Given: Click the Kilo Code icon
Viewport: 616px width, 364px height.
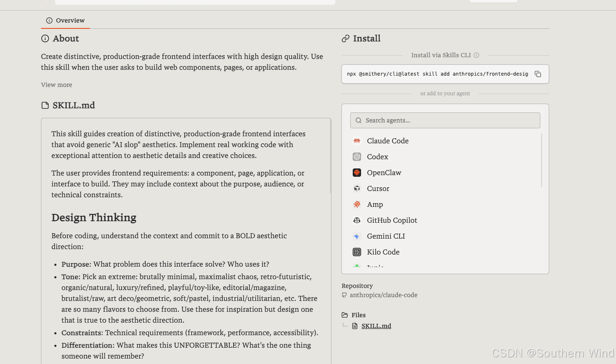Looking at the screenshot, I should [x=357, y=252].
